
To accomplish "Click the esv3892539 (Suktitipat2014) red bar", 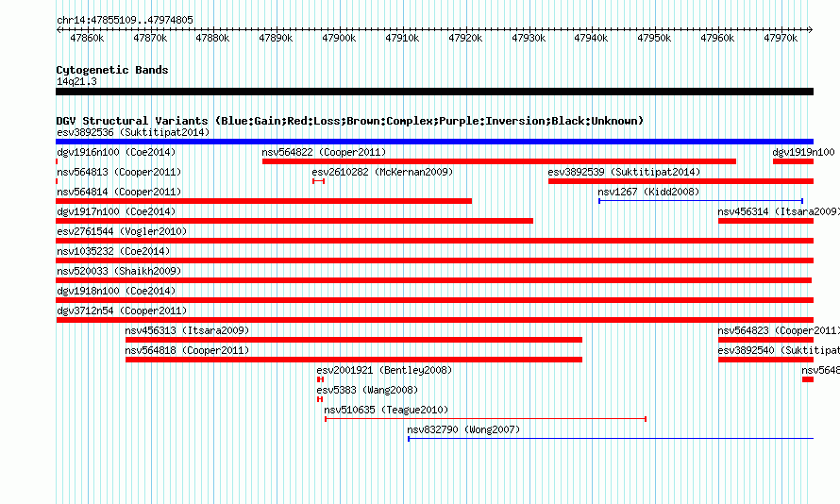I will pyautogui.click(x=680, y=181).
